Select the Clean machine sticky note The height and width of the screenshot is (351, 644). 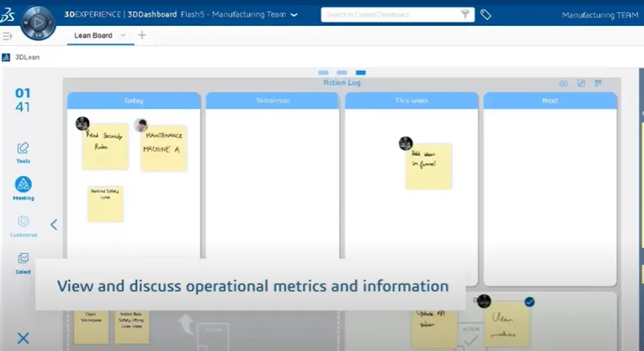(x=507, y=324)
